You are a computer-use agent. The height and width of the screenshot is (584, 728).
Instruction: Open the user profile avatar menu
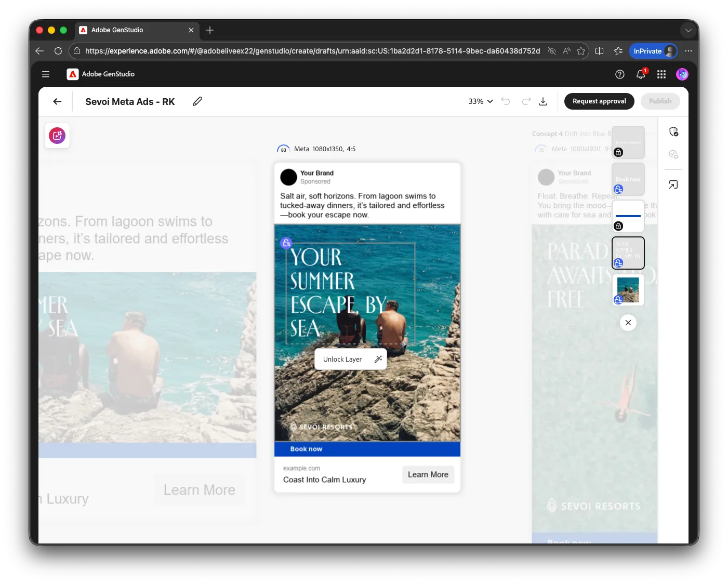tap(682, 74)
